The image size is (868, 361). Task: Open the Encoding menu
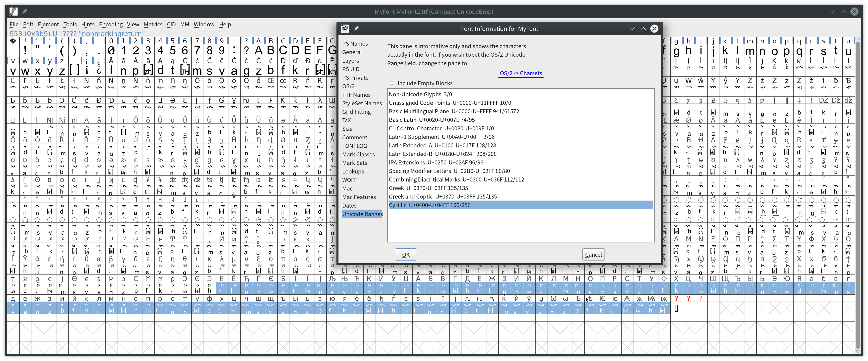pos(111,24)
